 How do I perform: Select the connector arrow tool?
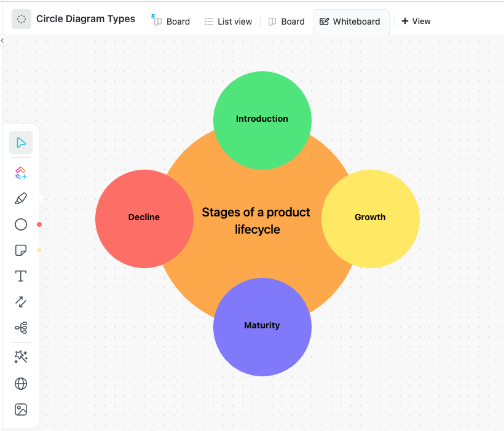click(x=21, y=302)
